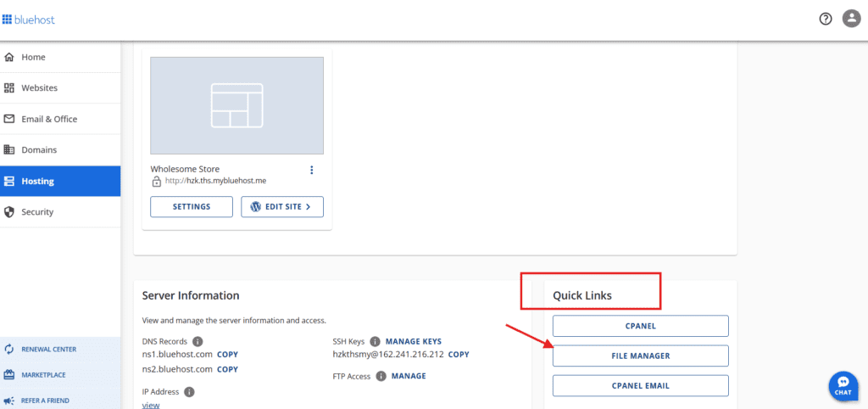This screenshot has height=409, width=868.
Task: Click the CPANEL EMAIL button
Action: pyautogui.click(x=641, y=386)
